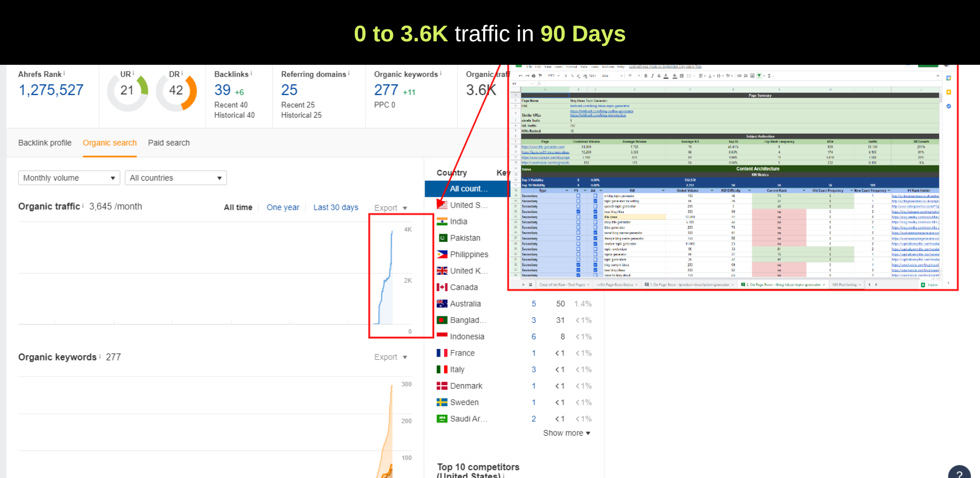Image resolution: width=980 pixels, height=478 pixels.
Task: Open Borders tool in spreadsheet toolbar
Action: (x=681, y=76)
